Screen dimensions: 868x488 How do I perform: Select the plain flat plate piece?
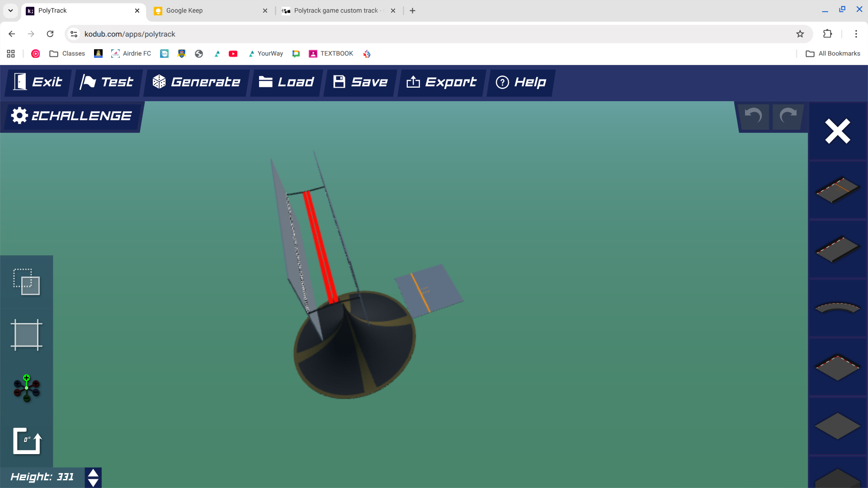(x=837, y=426)
